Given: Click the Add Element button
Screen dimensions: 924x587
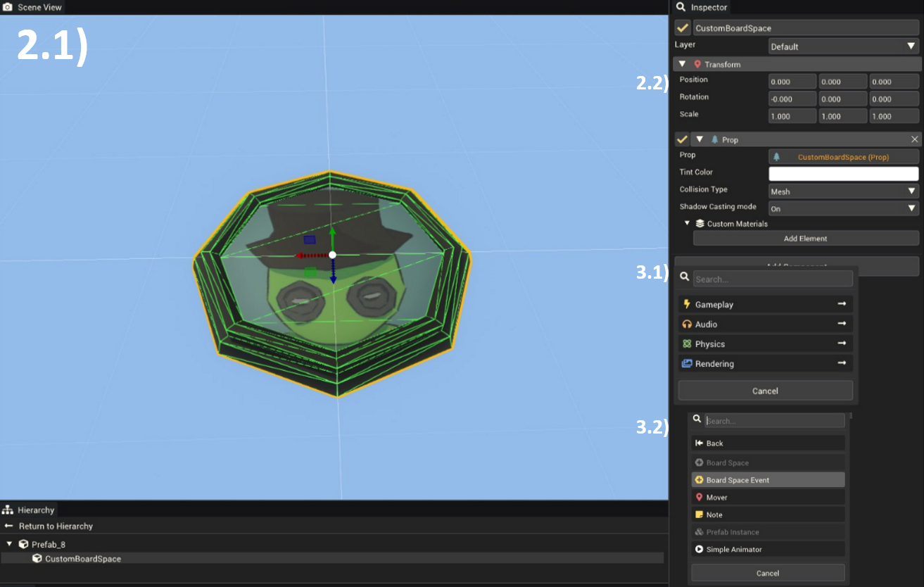Looking at the screenshot, I should point(806,239).
